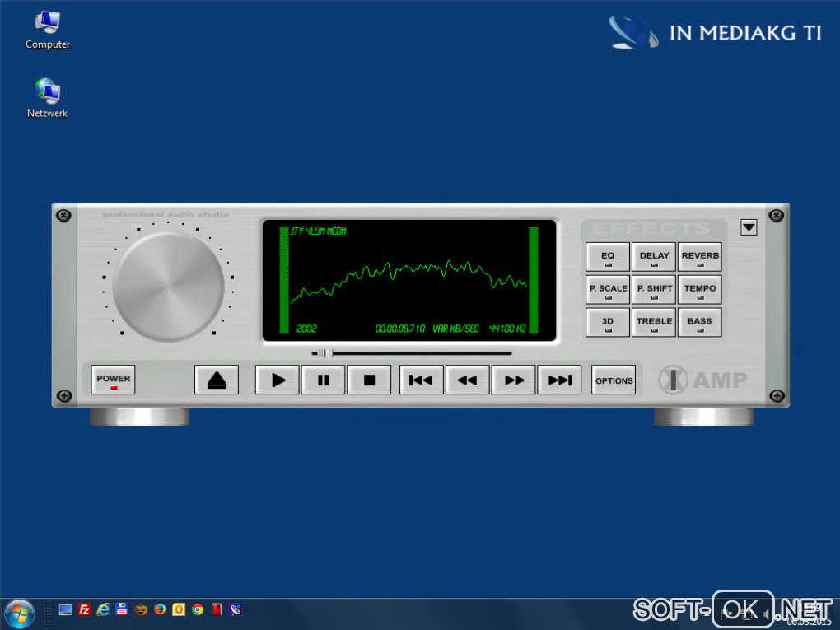
Task: Toggle the TREBLE effect
Action: [654, 323]
